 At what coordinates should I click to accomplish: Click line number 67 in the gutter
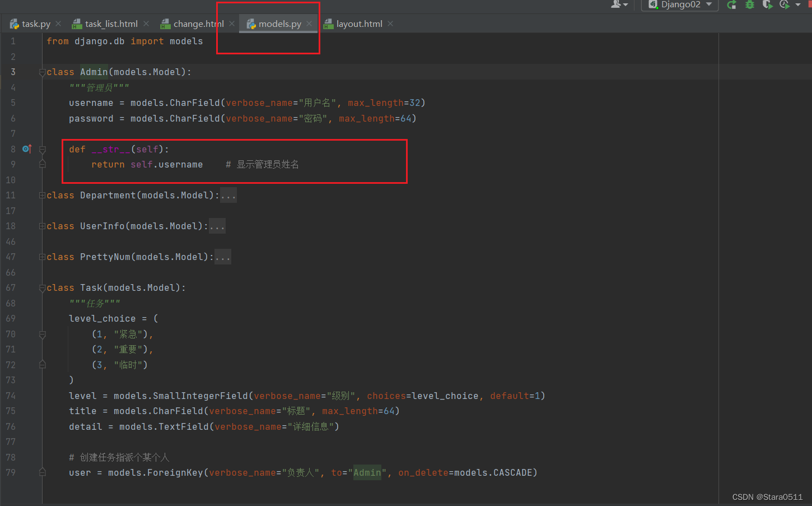coord(11,287)
